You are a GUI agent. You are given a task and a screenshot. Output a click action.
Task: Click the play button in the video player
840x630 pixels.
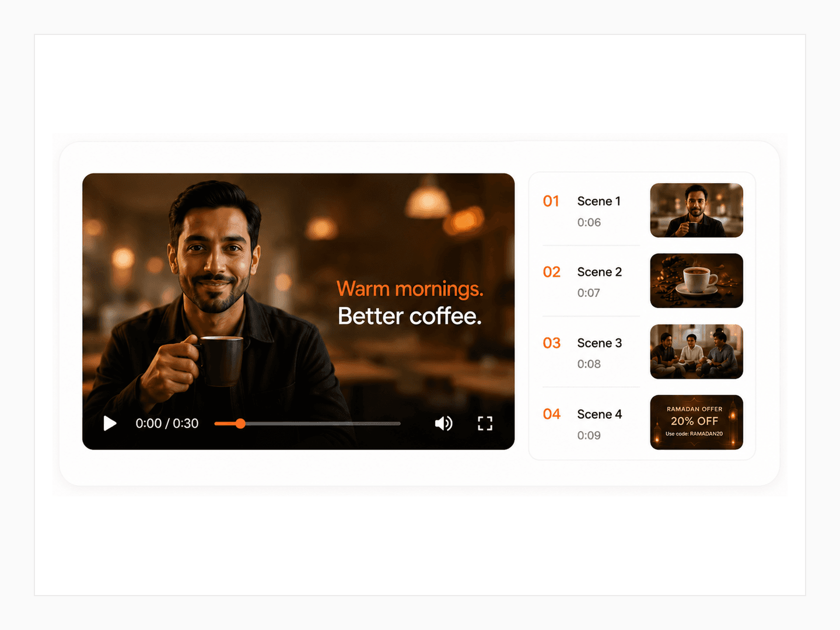pos(110,423)
